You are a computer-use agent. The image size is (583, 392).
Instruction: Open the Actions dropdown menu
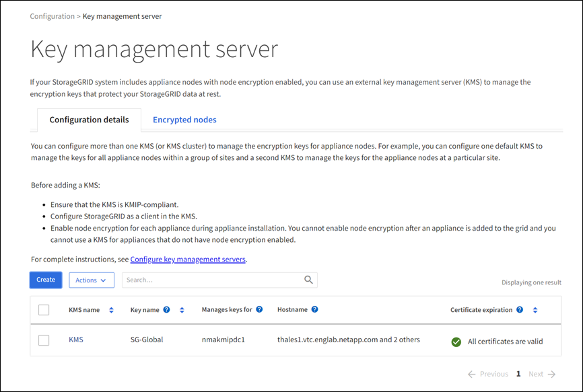click(x=92, y=280)
